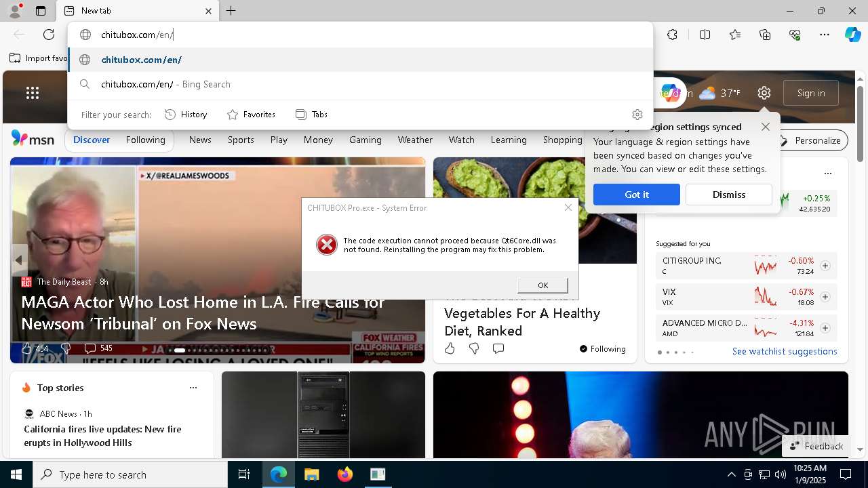This screenshot has height=488, width=868.
Task: Click OK in CHITUBOX System Error dialog
Action: coord(542,285)
